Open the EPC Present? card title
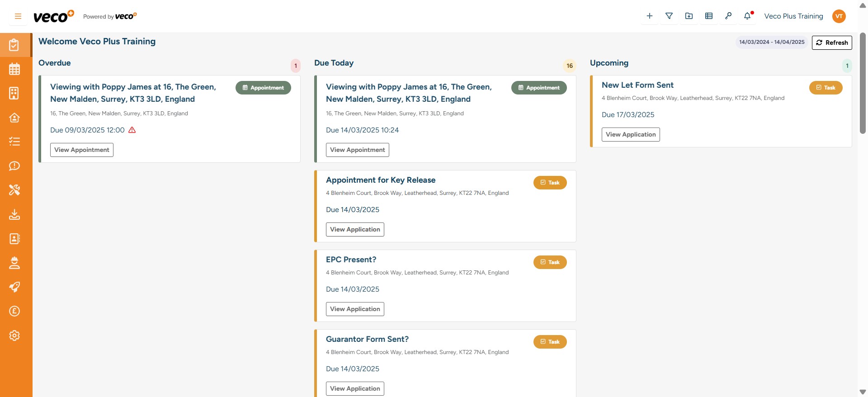 click(x=351, y=260)
